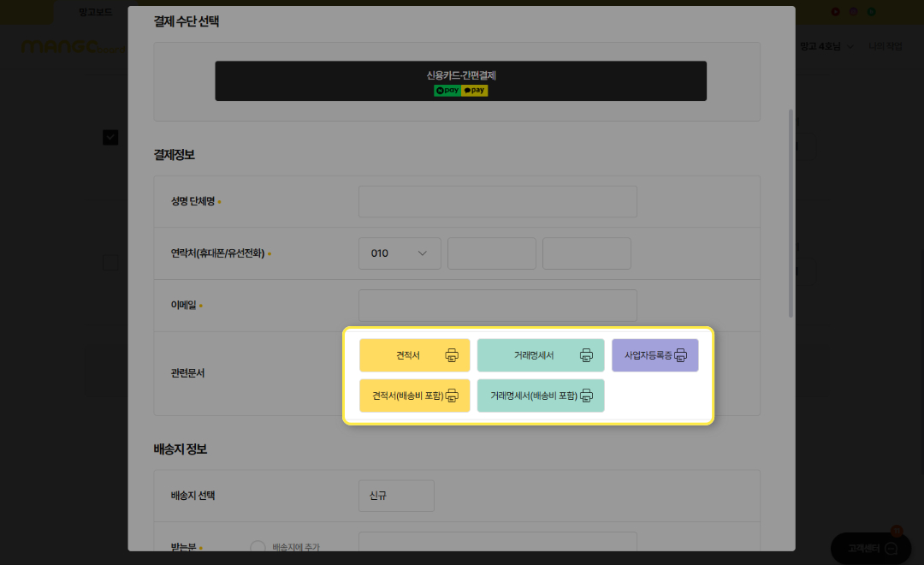Open the 010 phone prefix dropdown
Viewport: 924px width, 565px height.
coord(400,253)
